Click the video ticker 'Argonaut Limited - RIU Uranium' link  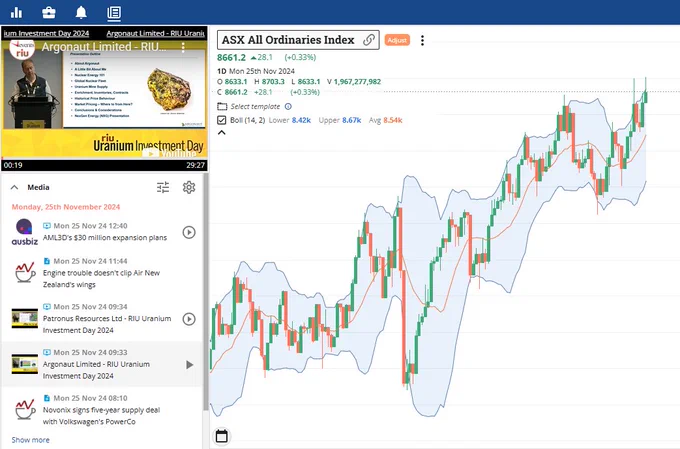155,33
